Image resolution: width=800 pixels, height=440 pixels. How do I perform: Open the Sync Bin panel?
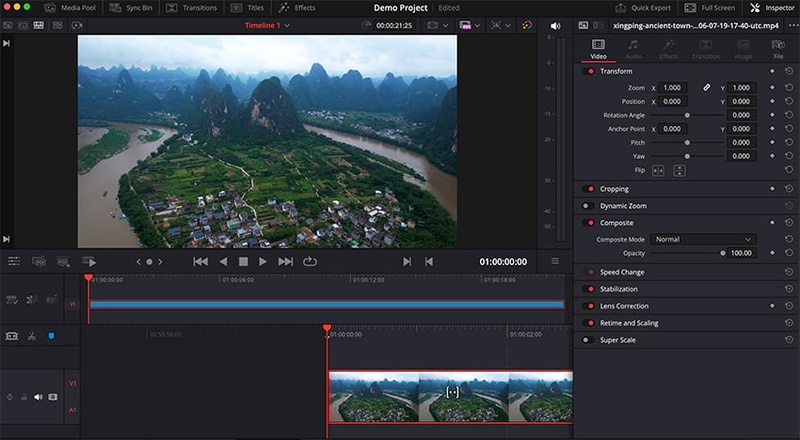click(x=131, y=8)
